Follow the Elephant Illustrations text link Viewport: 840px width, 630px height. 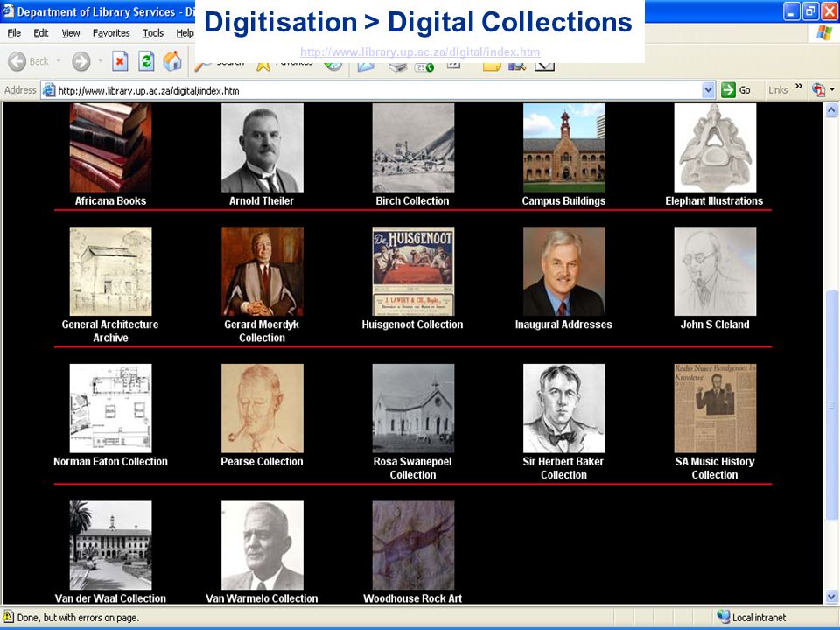point(714,201)
